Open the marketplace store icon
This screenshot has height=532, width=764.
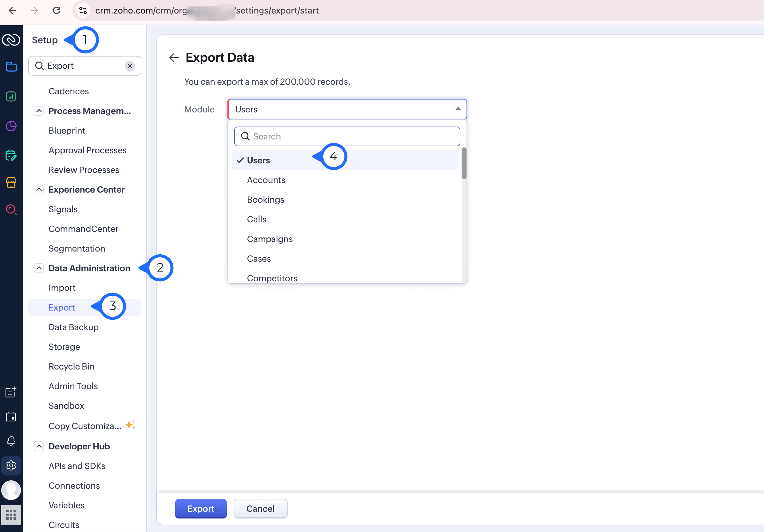click(x=11, y=182)
